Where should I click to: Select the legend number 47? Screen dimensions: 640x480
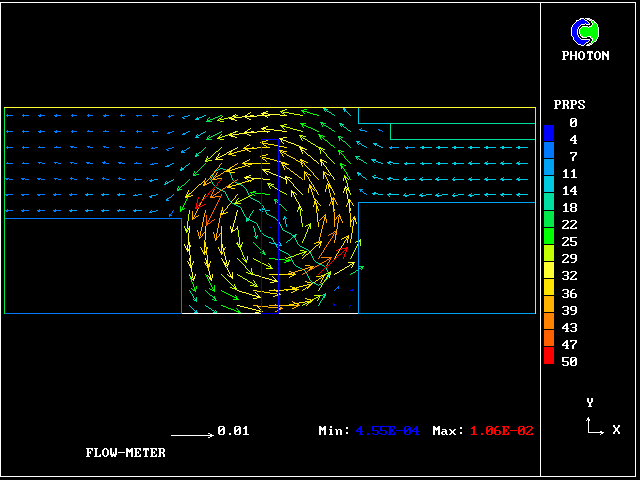[569, 344]
